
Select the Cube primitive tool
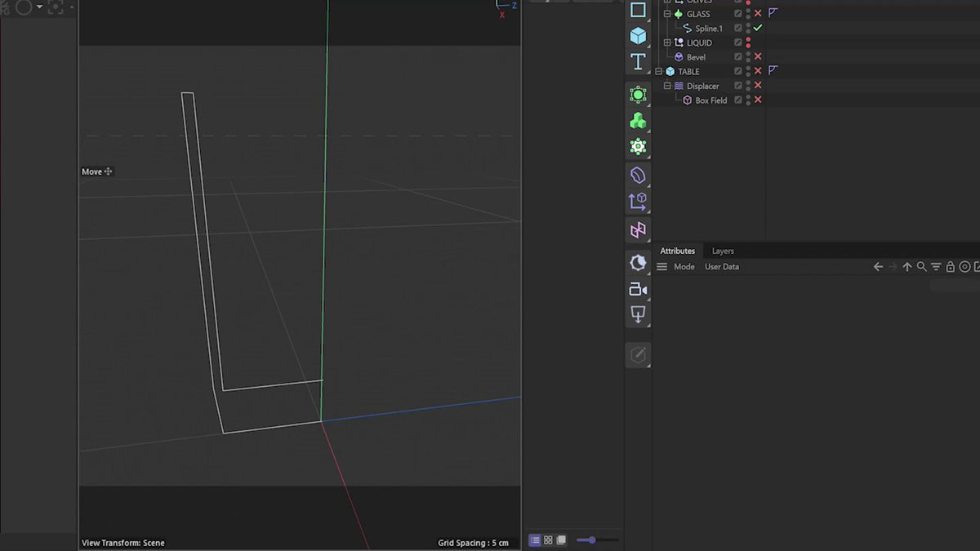[x=638, y=36]
